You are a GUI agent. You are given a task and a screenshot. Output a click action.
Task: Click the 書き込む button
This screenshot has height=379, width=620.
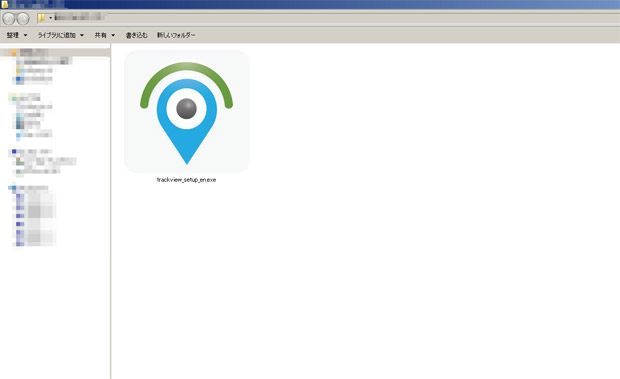[x=136, y=35]
